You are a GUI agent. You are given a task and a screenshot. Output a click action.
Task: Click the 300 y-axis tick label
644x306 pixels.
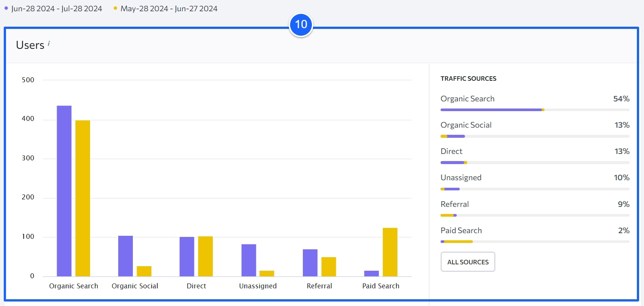pos(28,158)
